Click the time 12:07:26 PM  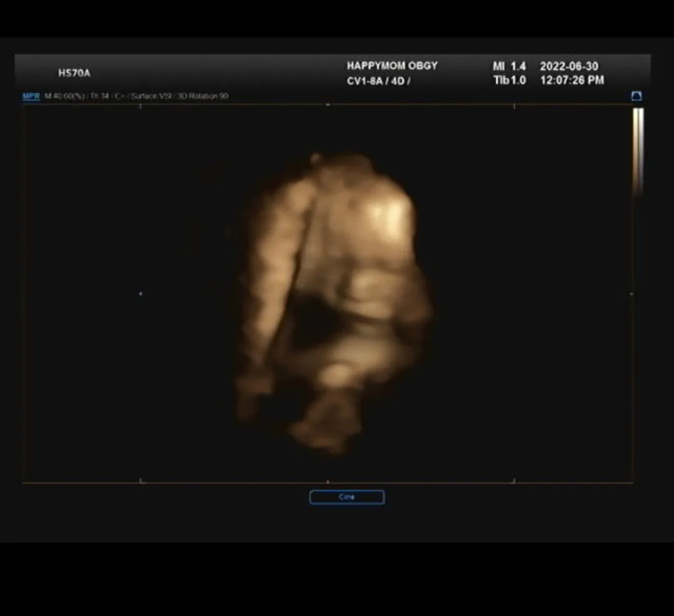click(x=572, y=80)
